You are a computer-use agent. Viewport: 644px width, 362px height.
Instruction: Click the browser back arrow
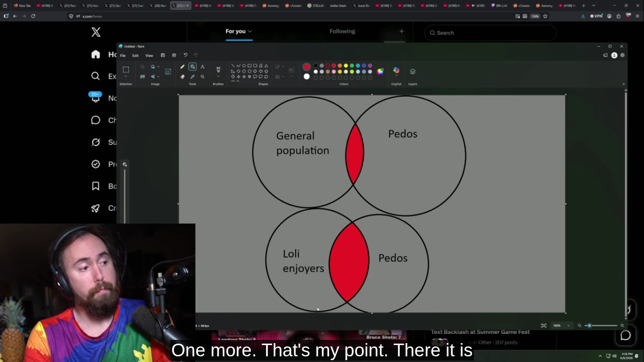15,16
